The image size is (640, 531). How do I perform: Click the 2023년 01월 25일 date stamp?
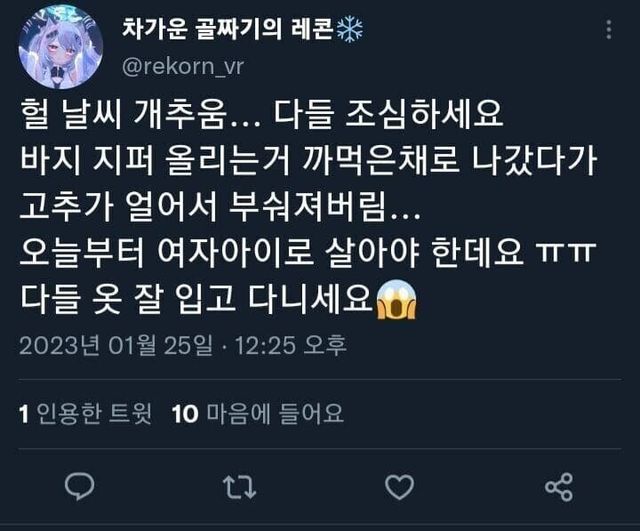click(116, 345)
